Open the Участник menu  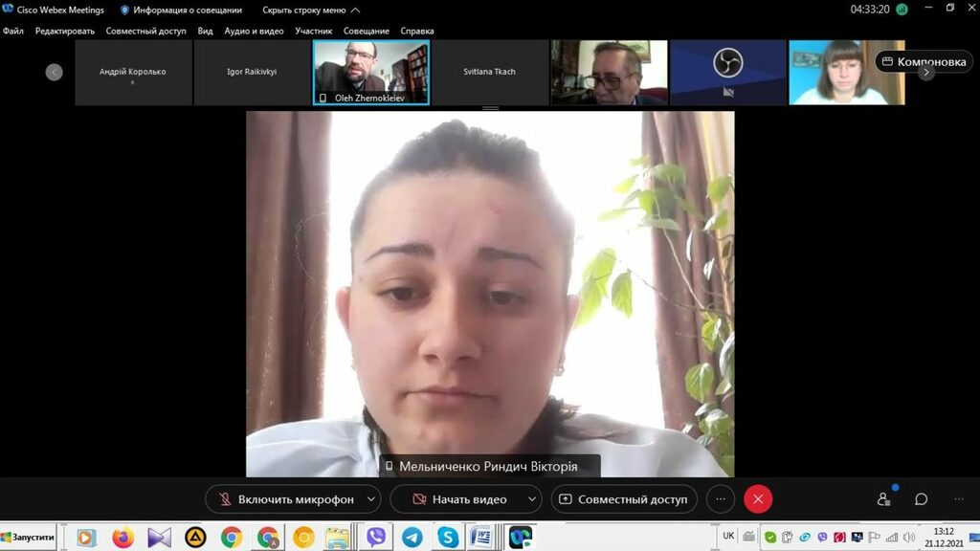314,31
